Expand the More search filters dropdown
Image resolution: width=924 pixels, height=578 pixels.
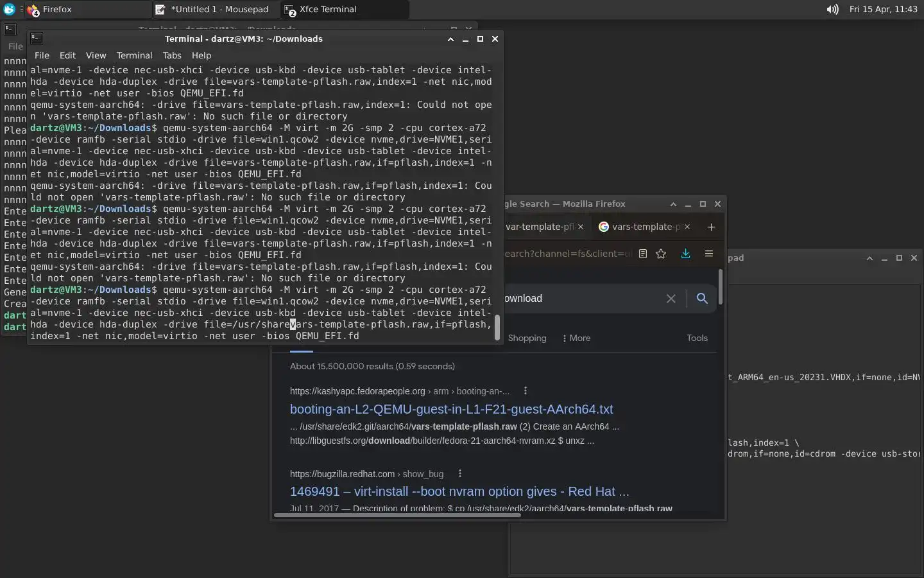(576, 338)
